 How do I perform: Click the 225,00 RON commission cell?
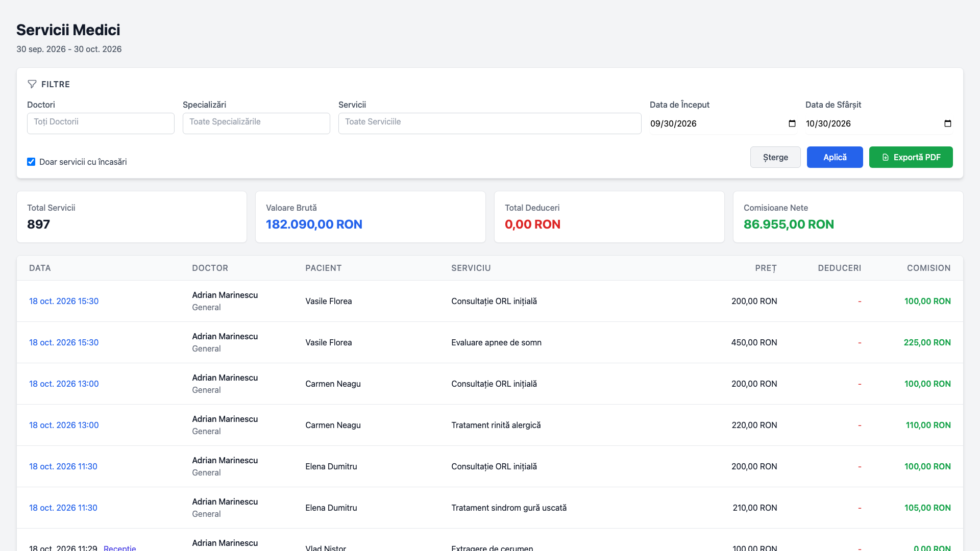(927, 342)
